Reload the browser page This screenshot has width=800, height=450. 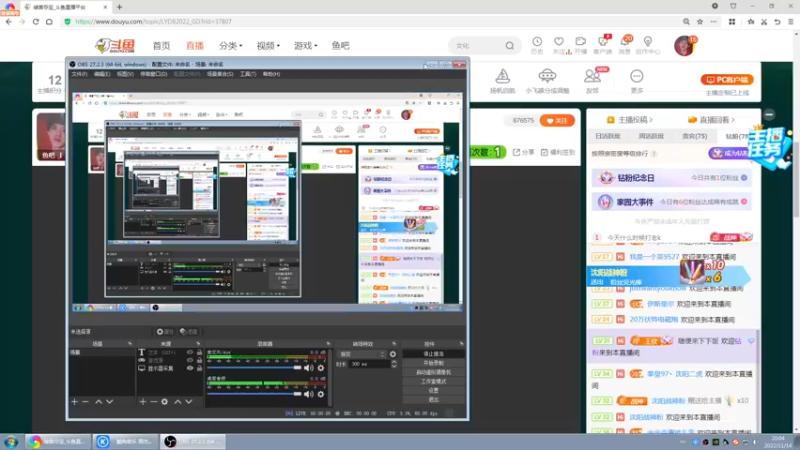click(36, 21)
